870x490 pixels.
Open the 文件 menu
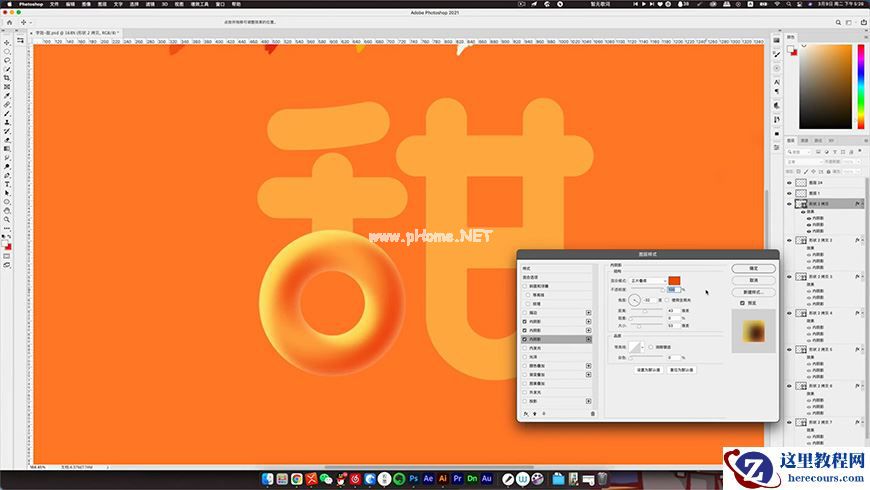pos(54,4)
